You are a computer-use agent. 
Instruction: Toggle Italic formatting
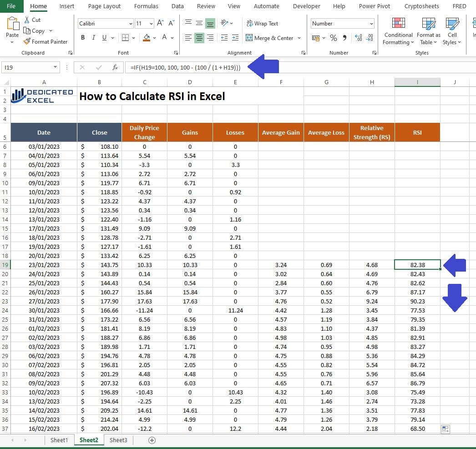click(93, 38)
